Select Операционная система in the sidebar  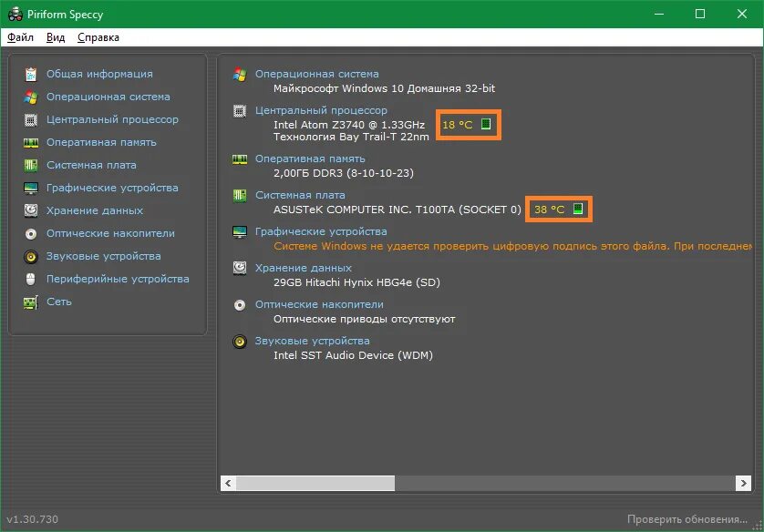pos(108,97)
